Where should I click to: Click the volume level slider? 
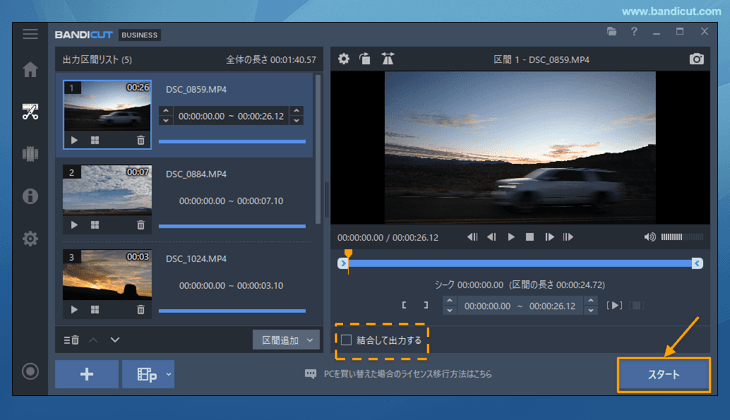click(x=680, y=237)
